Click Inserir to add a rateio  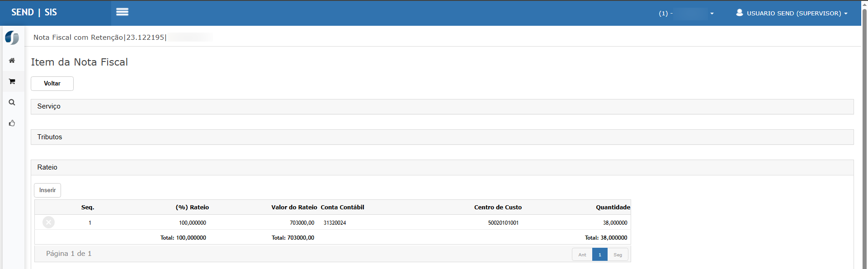47,190
